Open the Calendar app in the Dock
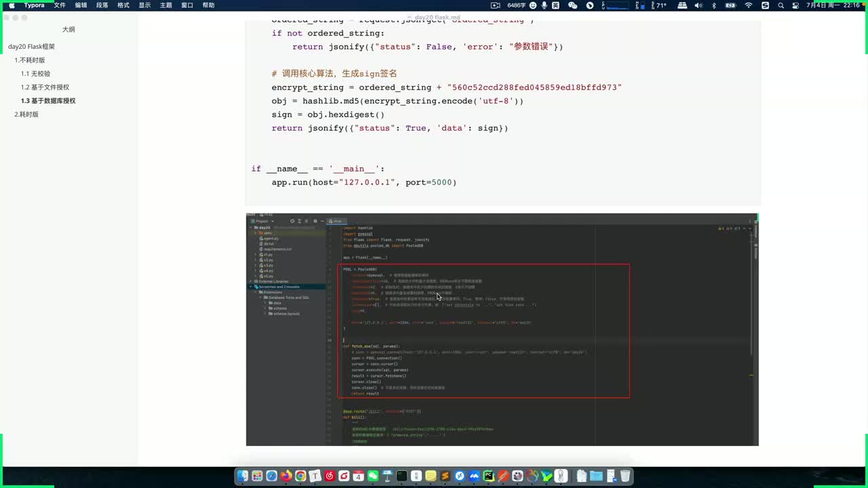 coord(359,476)
